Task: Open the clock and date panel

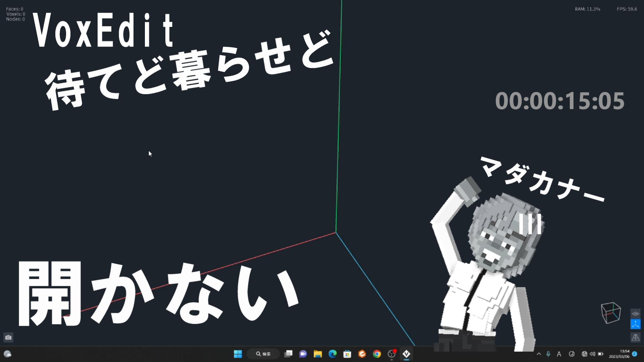Action: (619, 354)
